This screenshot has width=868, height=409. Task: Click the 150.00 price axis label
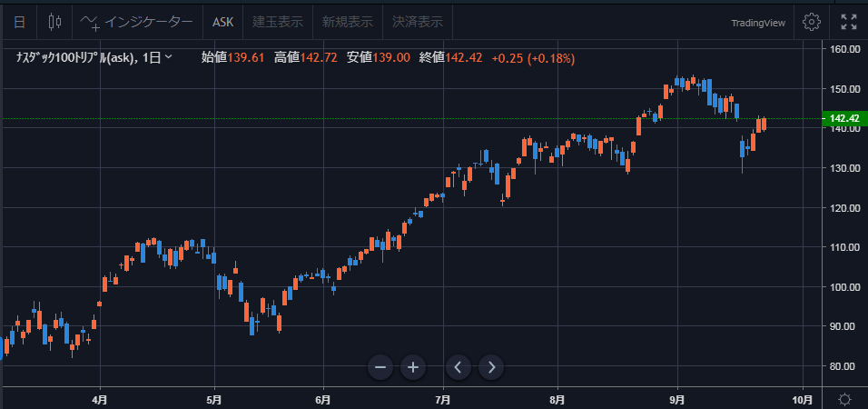(844, 89)
